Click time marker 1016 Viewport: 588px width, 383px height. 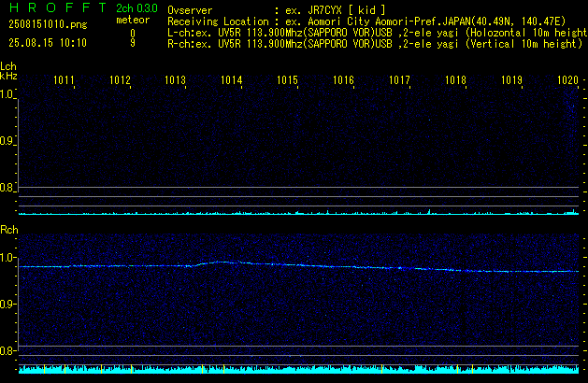point(343,80)
